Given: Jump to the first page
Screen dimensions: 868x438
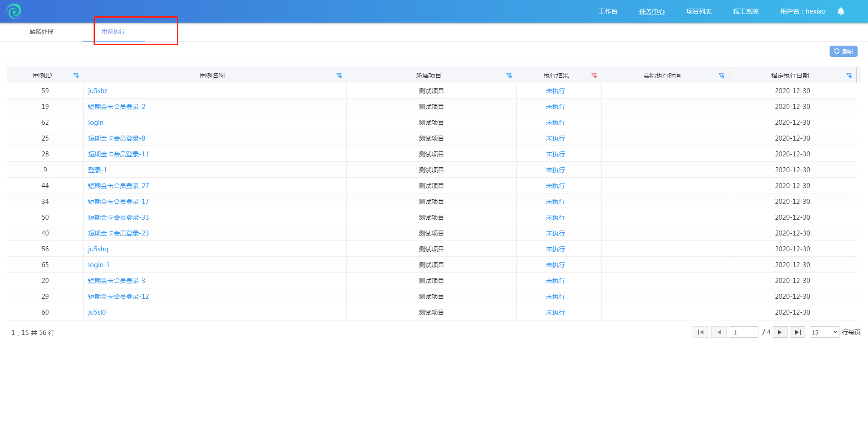Looking at the screenshot, I should [x=701, y=332].
